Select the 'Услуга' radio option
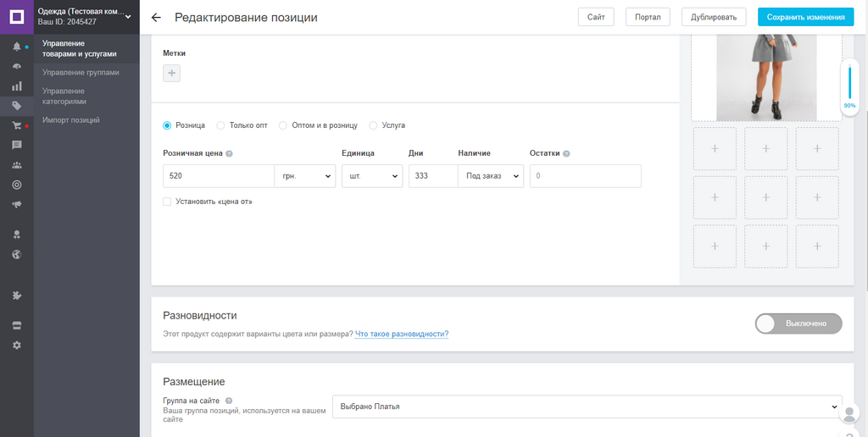This screenshot has width=868, height=437. coord(374,125)
